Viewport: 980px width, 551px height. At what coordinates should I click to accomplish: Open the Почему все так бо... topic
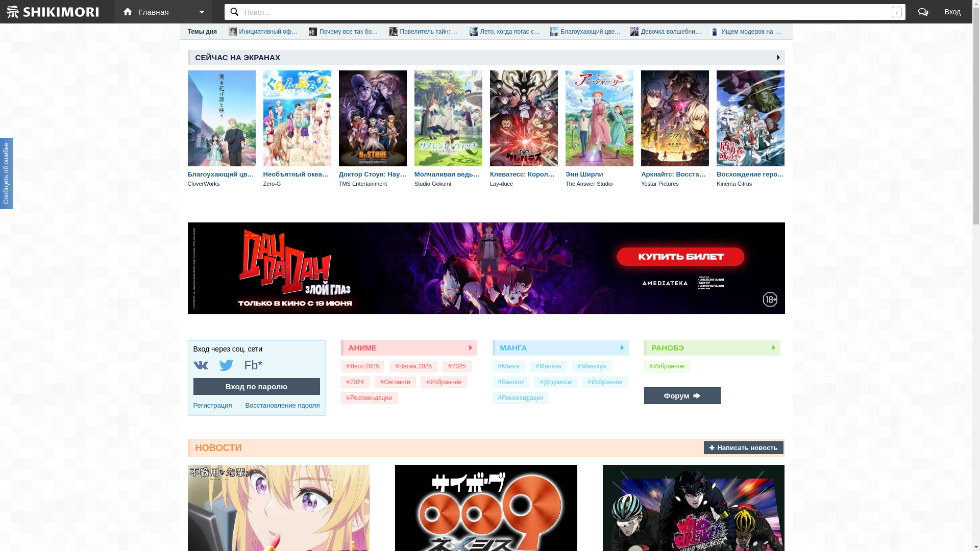pyautogui.click(x=344, y=32)
